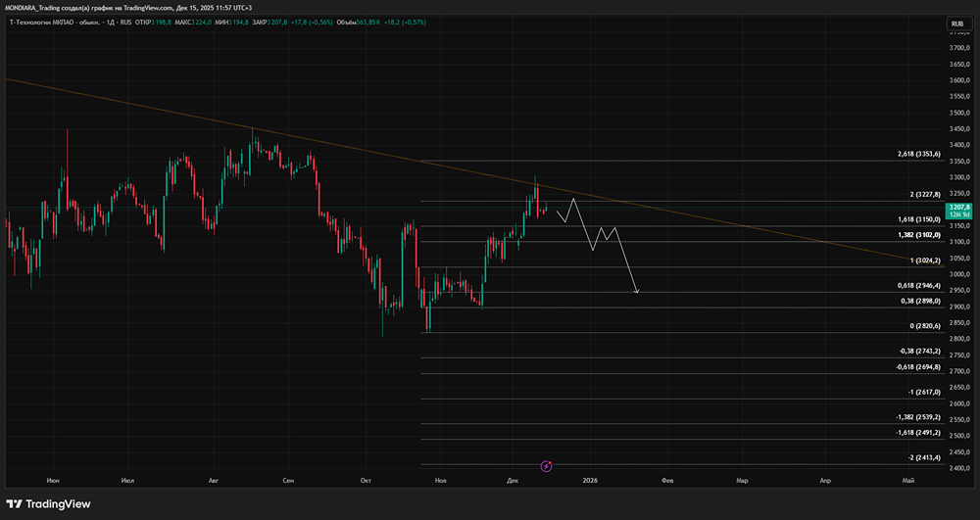Click the 'Окт' month label on time axis
This screenshot has width=980, height=520.
click(367, 481)
